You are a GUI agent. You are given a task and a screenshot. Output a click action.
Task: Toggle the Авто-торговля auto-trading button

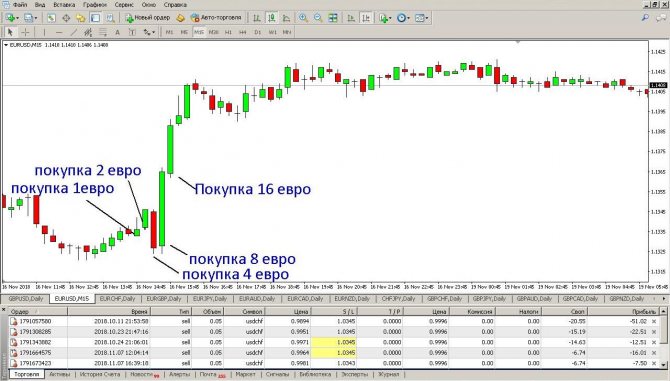(x=216, y=18)
